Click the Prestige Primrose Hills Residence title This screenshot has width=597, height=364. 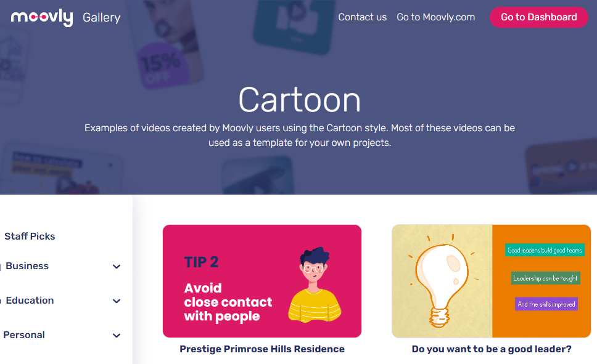coord(261,349)
